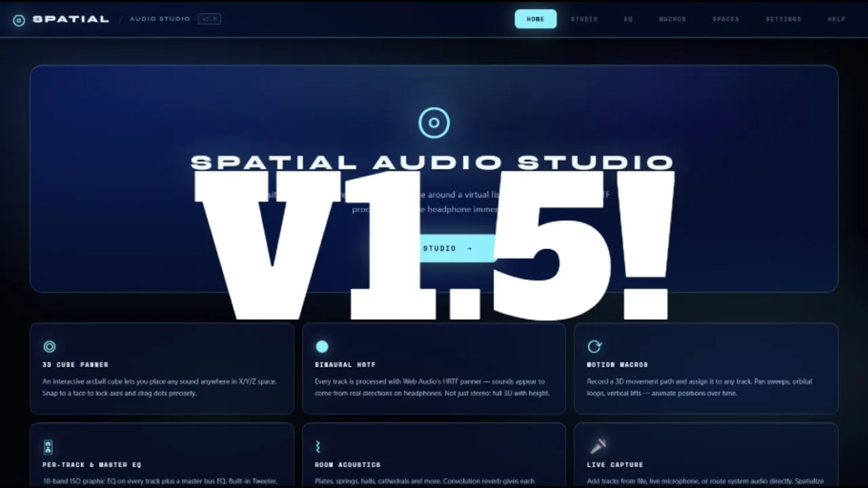Click the SPATIAL brand name in header
This screenshot has width=868, height=488.
pyautogui.click(x=71, y=19)
